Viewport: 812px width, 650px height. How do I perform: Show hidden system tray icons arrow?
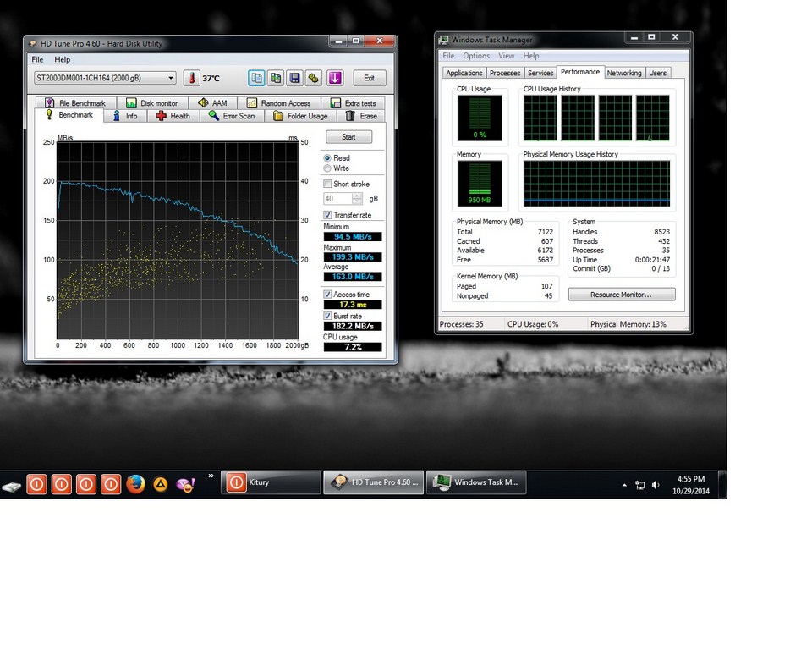coord(624,485)
